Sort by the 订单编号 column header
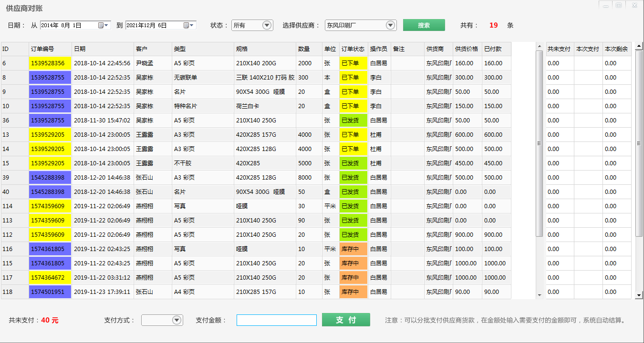This screenshot has height=343, width=644. pyautogui.click(x=50, y=49)
